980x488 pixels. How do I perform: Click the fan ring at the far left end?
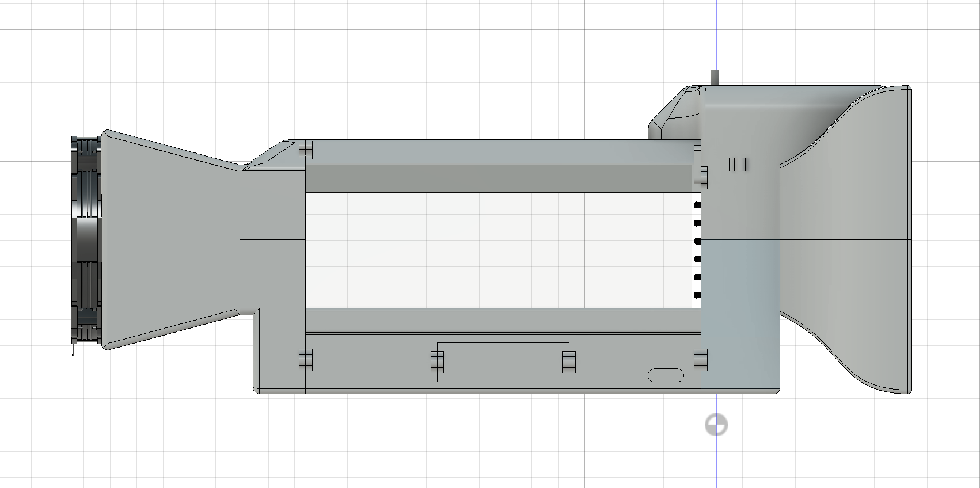pos(86,242)
